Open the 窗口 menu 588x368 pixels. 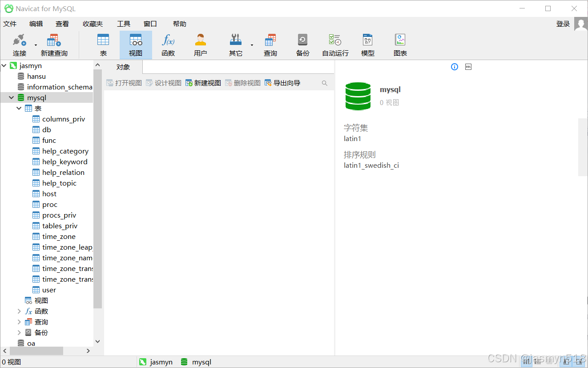pos(150,24)
